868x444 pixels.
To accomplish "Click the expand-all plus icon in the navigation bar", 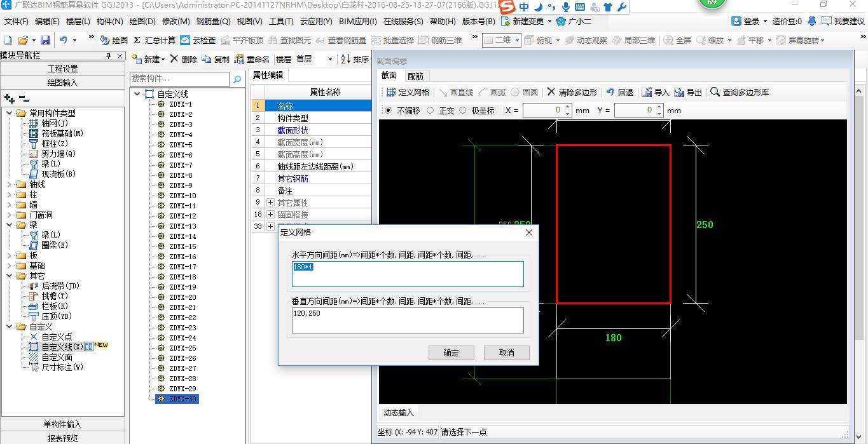I will (9, 98).
